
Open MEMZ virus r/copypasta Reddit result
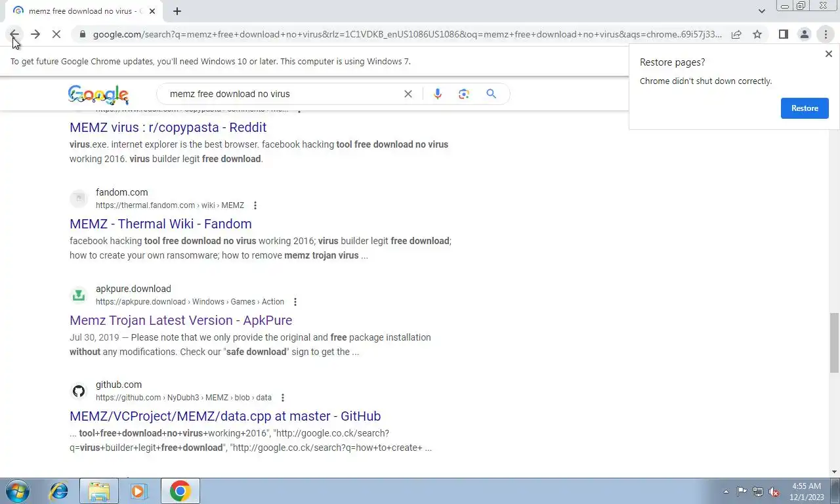[168, 127]
